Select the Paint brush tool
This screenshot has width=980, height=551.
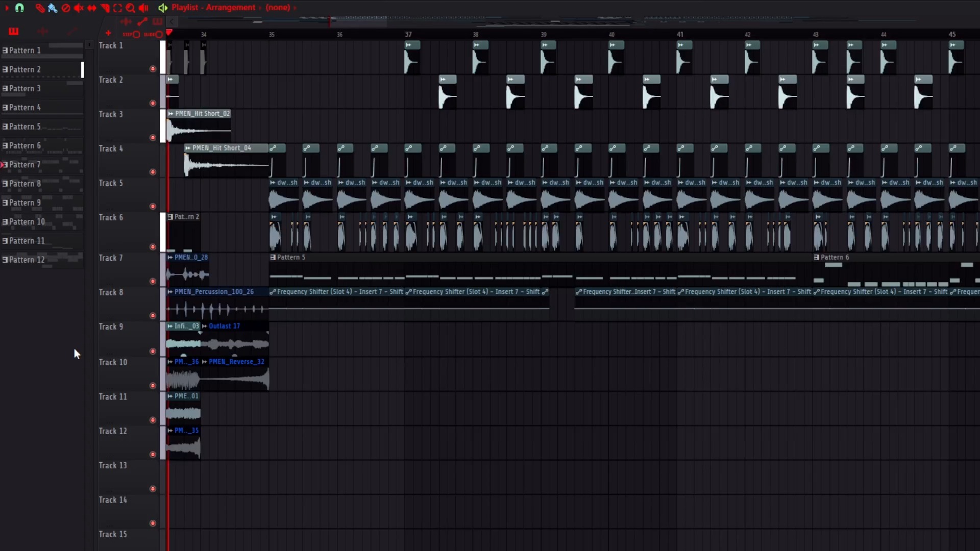point(53,8)
